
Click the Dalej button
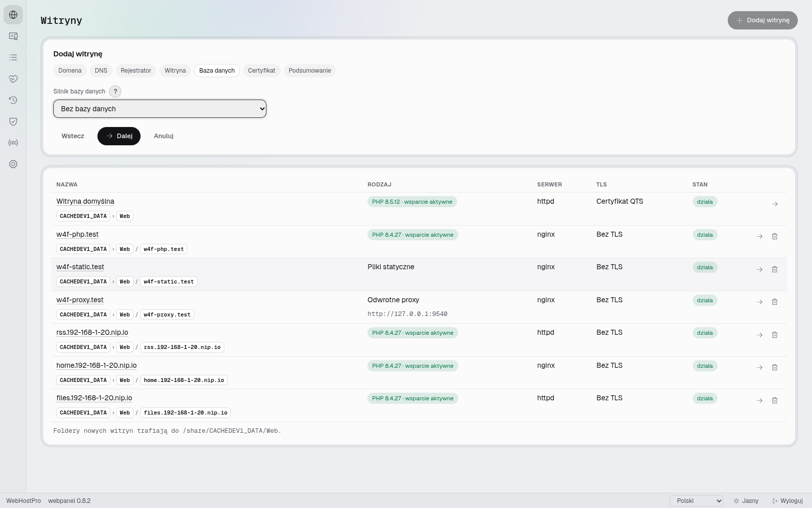(x=119, y=136)
